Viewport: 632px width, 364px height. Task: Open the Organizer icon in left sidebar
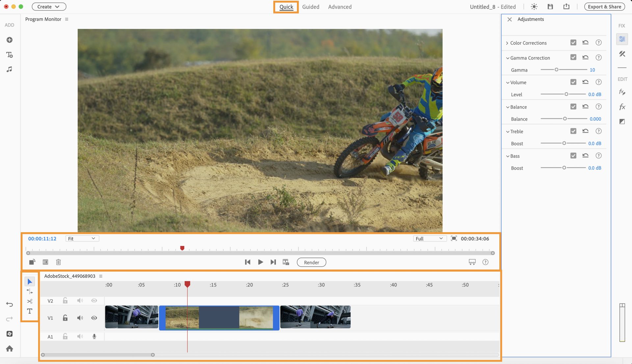pos(10,334)
